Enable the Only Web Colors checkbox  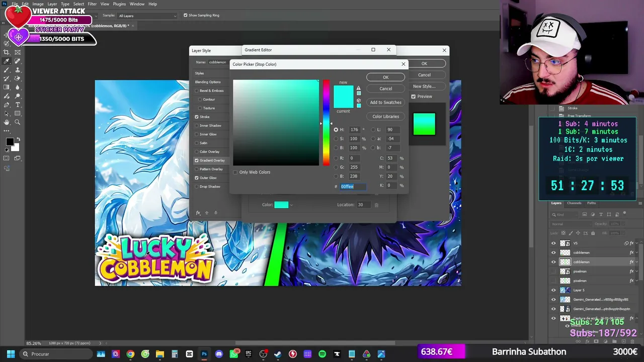(x=235, y=172)
